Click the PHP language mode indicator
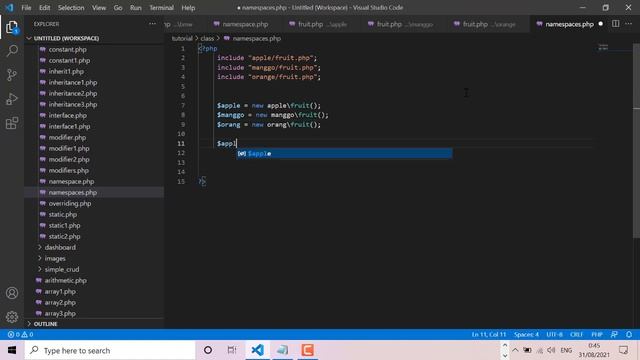Viewport: 640px width, 360px height. click(597, 334)
